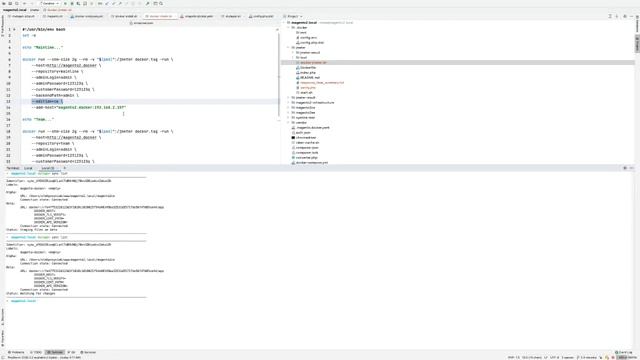640x360 pixels.
Task: Open Project panel gear options
Action: pos(624,16)
